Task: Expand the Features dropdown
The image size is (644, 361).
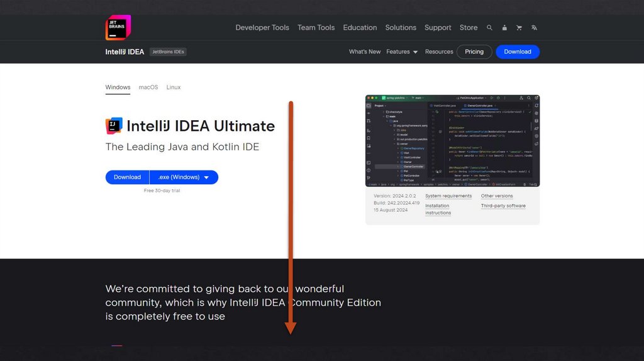Action: tap(402, 52)
